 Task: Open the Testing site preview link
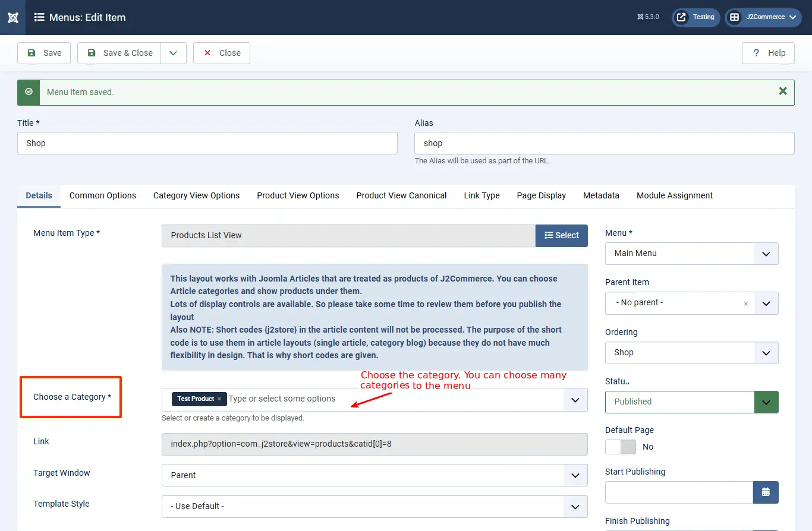pyautogui.click(x=696, y=17)
